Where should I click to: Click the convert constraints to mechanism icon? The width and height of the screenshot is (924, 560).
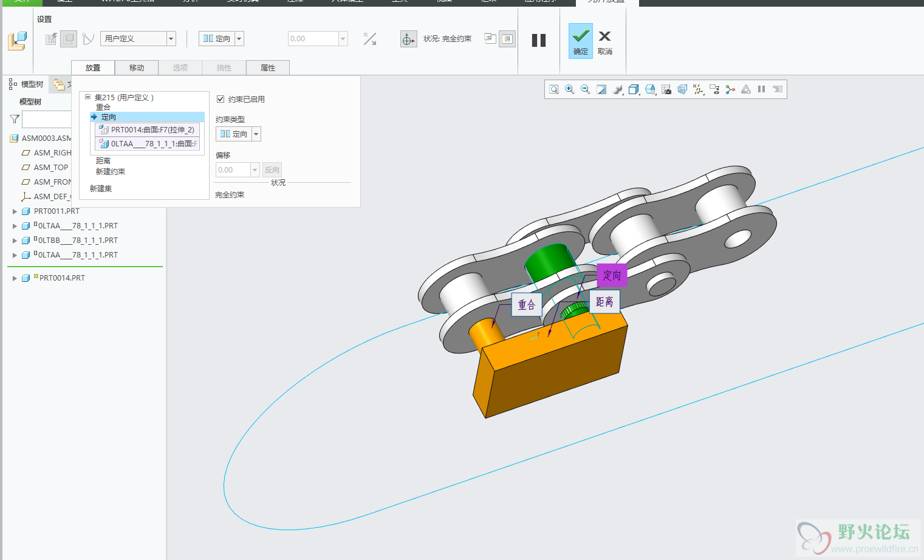coord(88,39)
